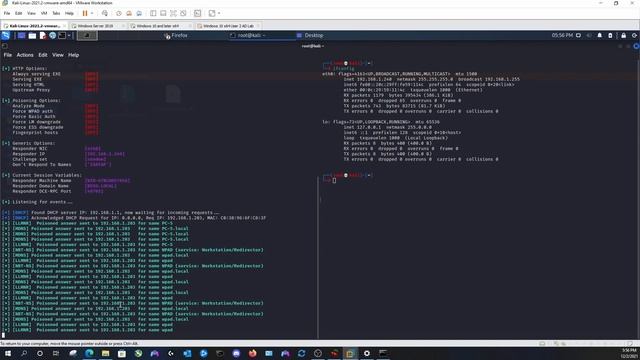Viewport: 640px width, 360px height.
Task: Open the VMware File menu
Action: 7,13
